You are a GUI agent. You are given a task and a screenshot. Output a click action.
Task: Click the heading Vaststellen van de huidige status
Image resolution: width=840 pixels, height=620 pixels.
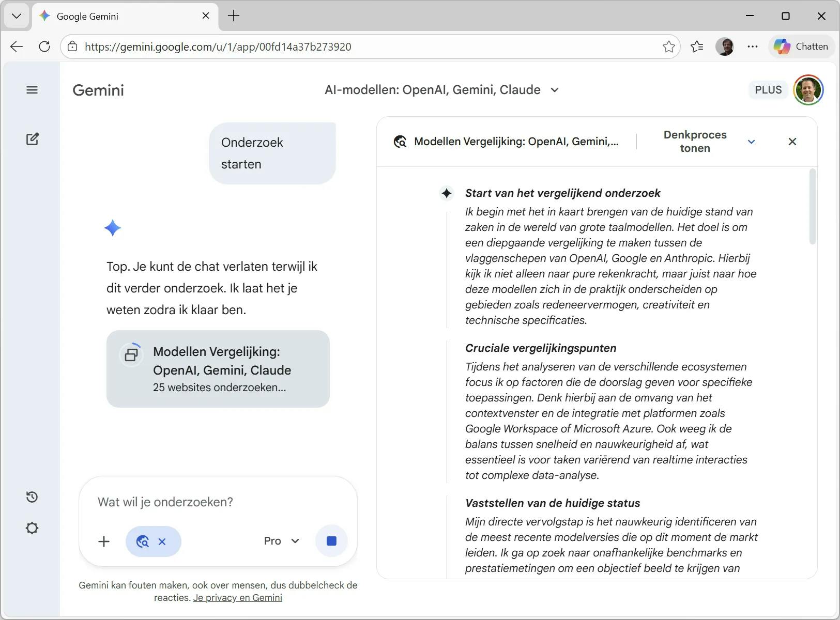(x=553, y=503)
